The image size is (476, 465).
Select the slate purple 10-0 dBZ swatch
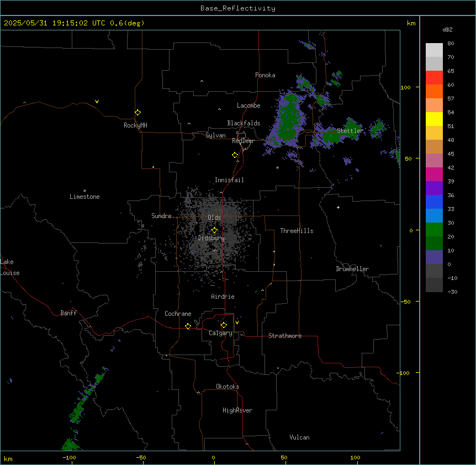coord(434,257)
